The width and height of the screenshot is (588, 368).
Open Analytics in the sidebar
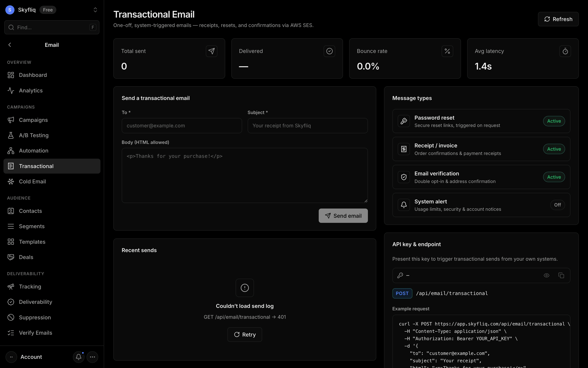[x=52, y=91]
